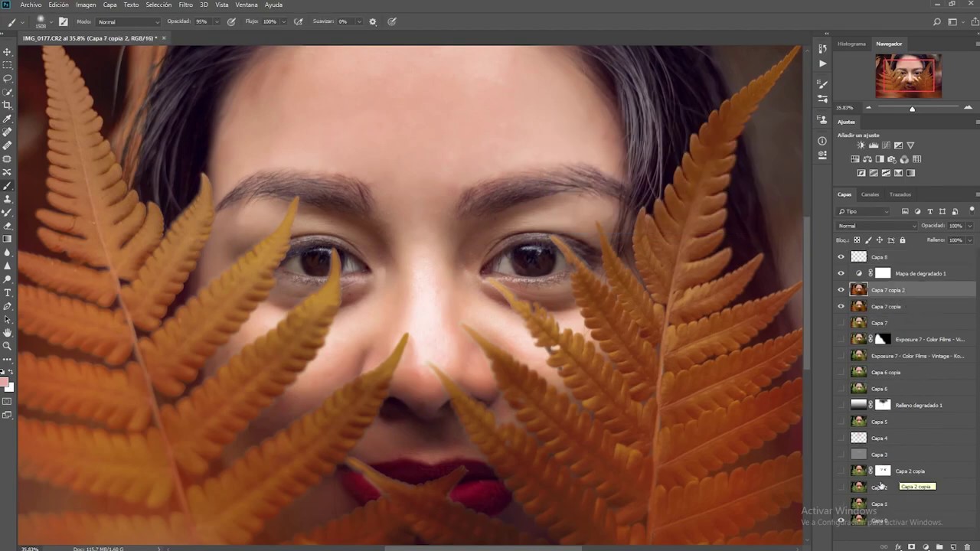Add a Photo Filter adjustment
Screen dimensions: 980x551
point(892,159)
